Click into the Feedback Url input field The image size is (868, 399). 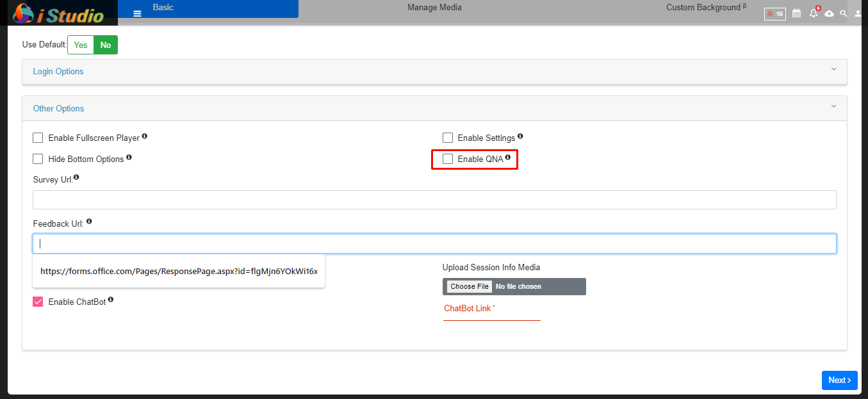tap(434, 243)
